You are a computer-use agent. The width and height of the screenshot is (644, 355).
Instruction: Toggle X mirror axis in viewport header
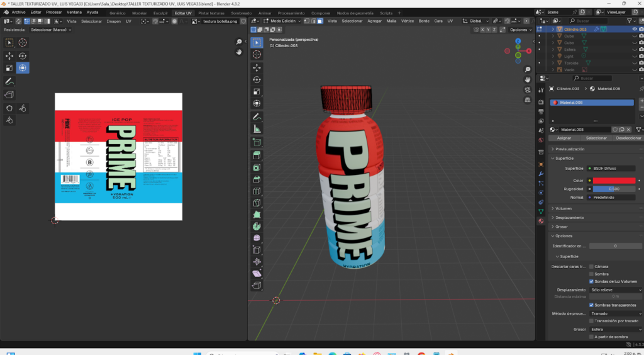(x=482, y=30)
